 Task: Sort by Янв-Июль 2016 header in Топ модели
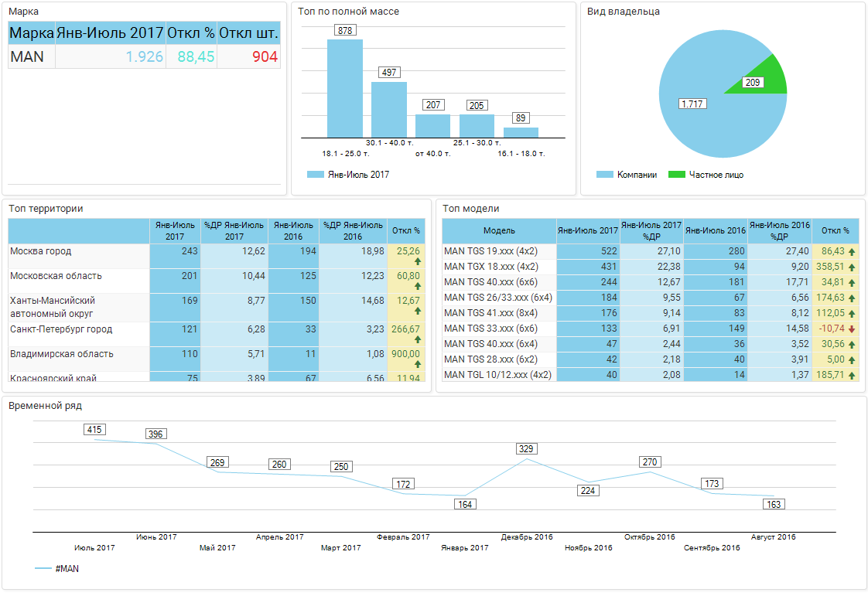pos(716,230)
